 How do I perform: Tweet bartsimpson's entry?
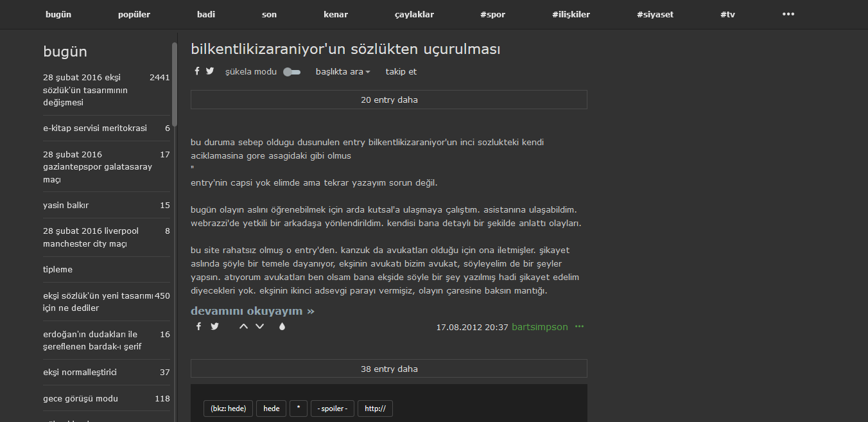pos(214,326)
